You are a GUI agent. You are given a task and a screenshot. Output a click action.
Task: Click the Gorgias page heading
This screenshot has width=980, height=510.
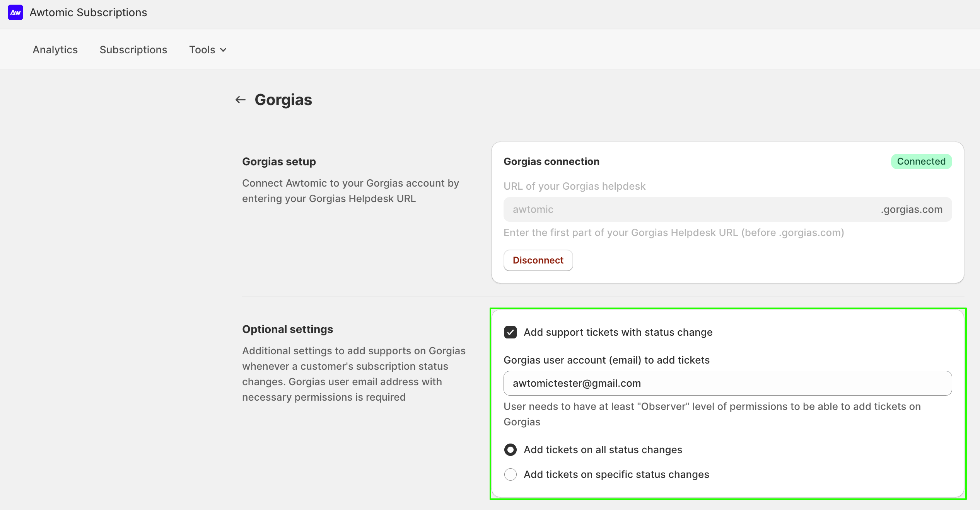[283, 100]
